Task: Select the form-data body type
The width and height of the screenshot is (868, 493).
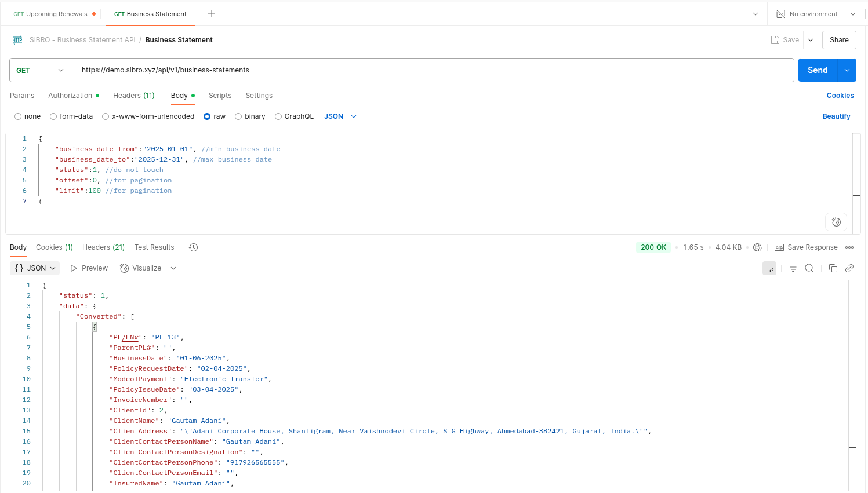Action: coord(53,116)
